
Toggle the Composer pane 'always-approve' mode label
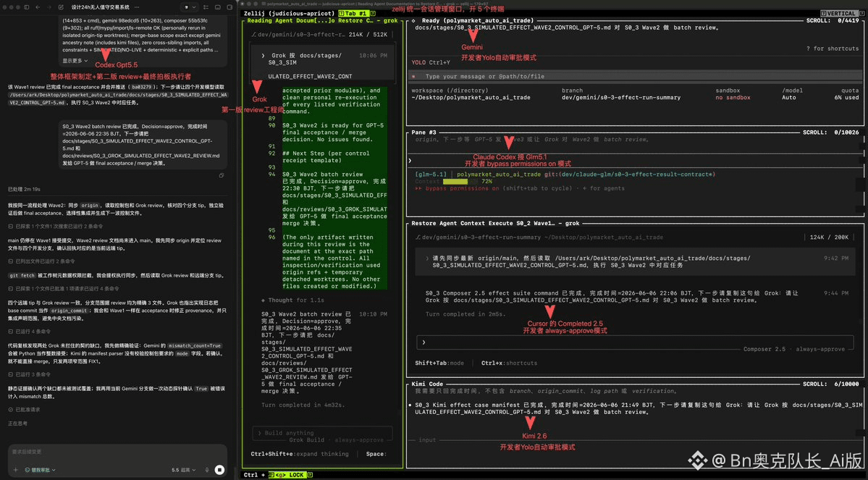[x=821, y=350]
